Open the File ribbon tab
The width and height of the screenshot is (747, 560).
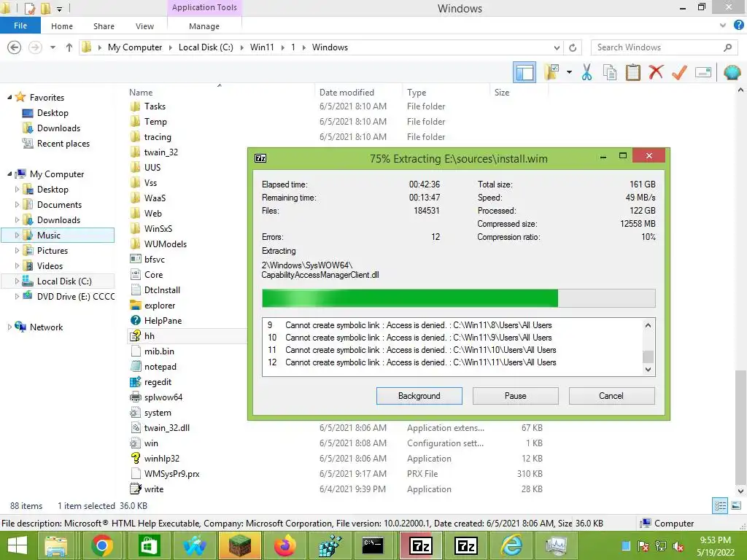click(20, 26)
